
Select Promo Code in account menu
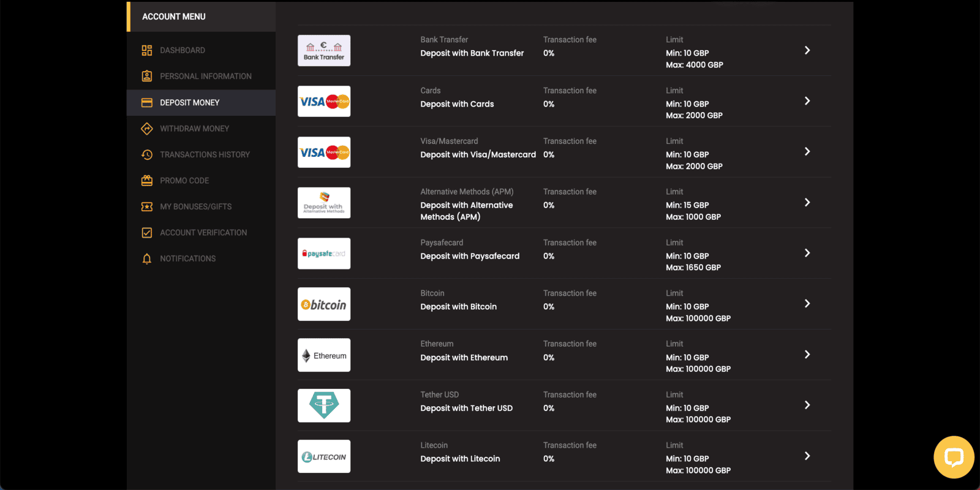click(x=184, y=181)
